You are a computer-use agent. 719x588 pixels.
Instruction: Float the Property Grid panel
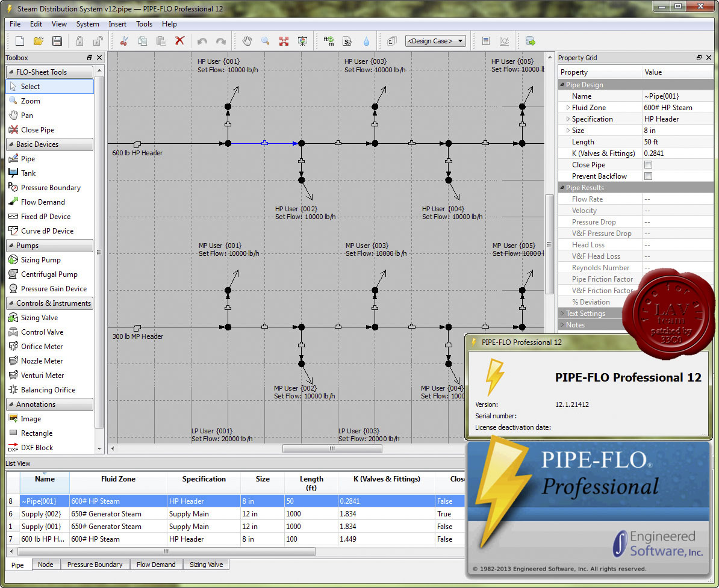[x=699, y=57]
